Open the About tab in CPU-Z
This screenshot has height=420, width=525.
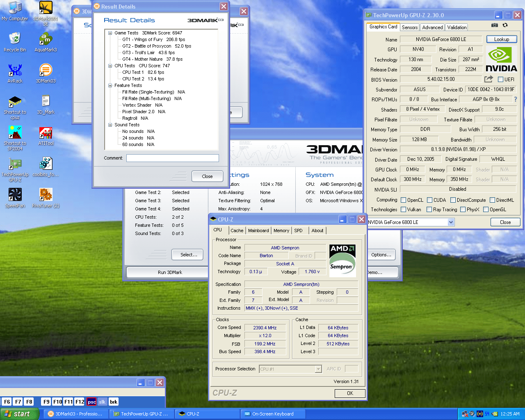(x=317, y=231)
